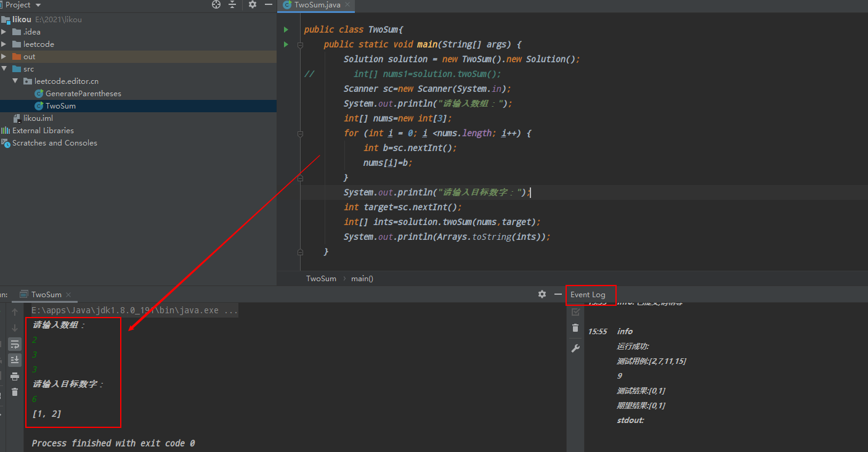Click Mark all as read in Event Log
The image size is (868, 452).
pyautogui.click(x=575, y=312)
